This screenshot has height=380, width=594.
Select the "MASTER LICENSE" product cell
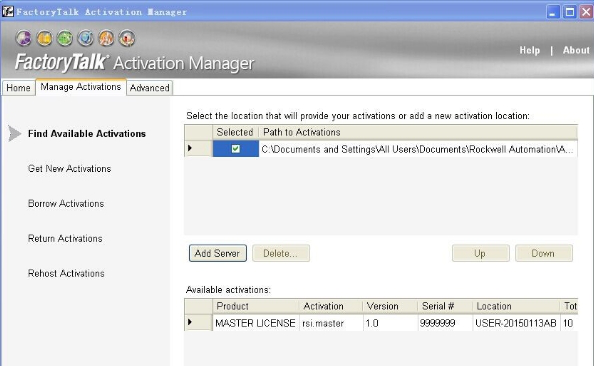[x=256, y=323]
